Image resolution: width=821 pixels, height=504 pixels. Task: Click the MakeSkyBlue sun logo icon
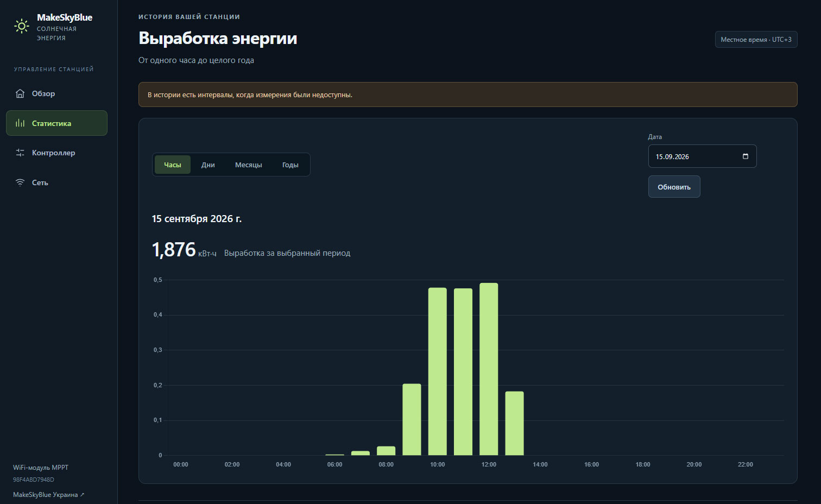pyautogui.click(x=22, y=26)
